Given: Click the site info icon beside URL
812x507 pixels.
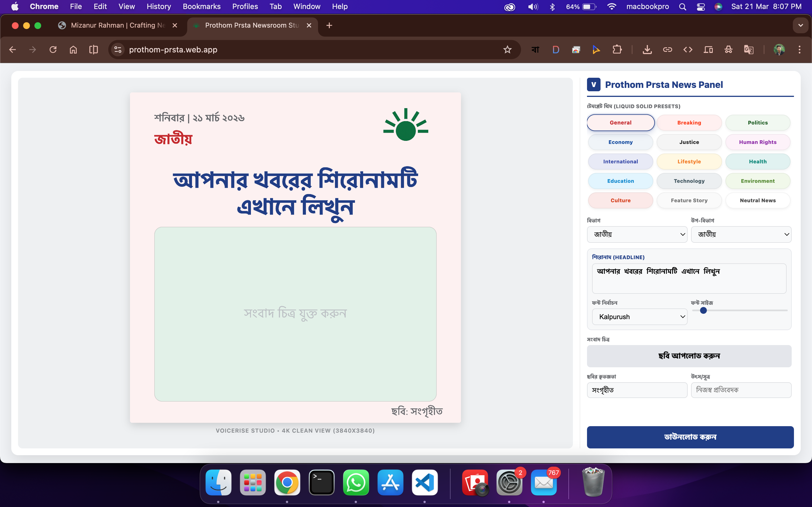Looking at the screenshot, I should click(118, 50).
